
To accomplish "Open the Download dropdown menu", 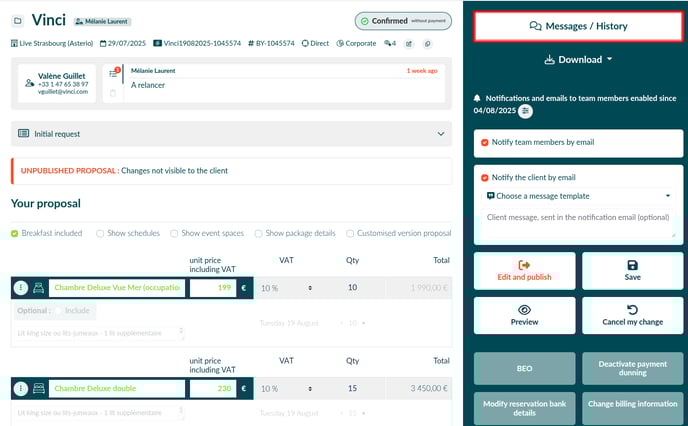I will click(x=579, y=60).
